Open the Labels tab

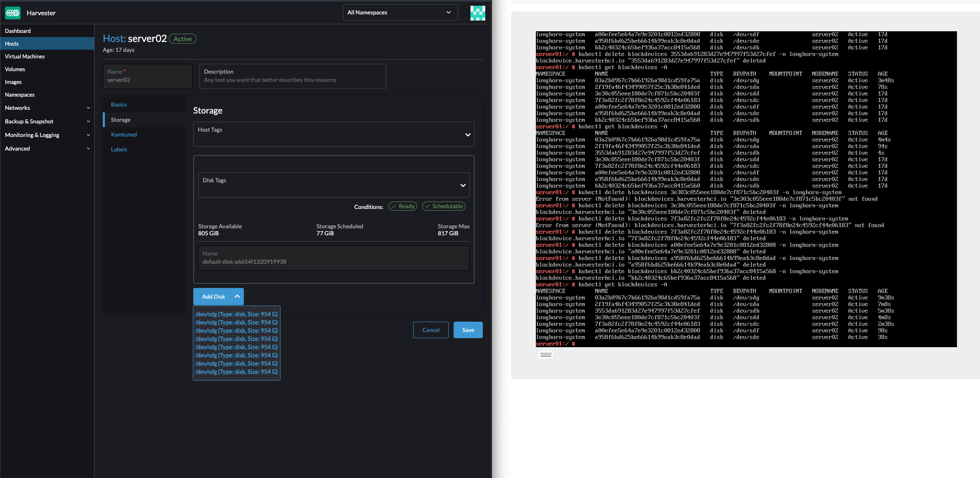(x=119, y=149)
